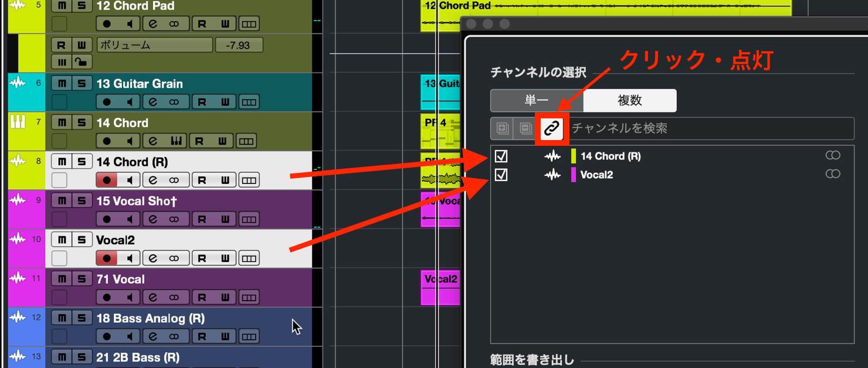This screenshot has height=368, width=868.
Task: Toggle Write automation on 12 Chord Pad track
Action: pyautogui.click(x=225, y=24)
